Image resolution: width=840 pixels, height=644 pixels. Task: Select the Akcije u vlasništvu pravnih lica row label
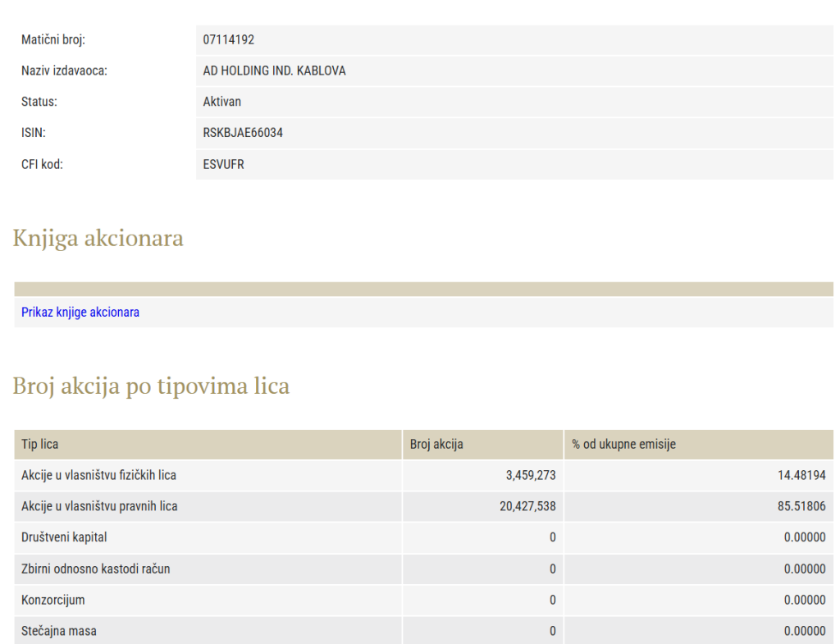[x=99, y=507]
